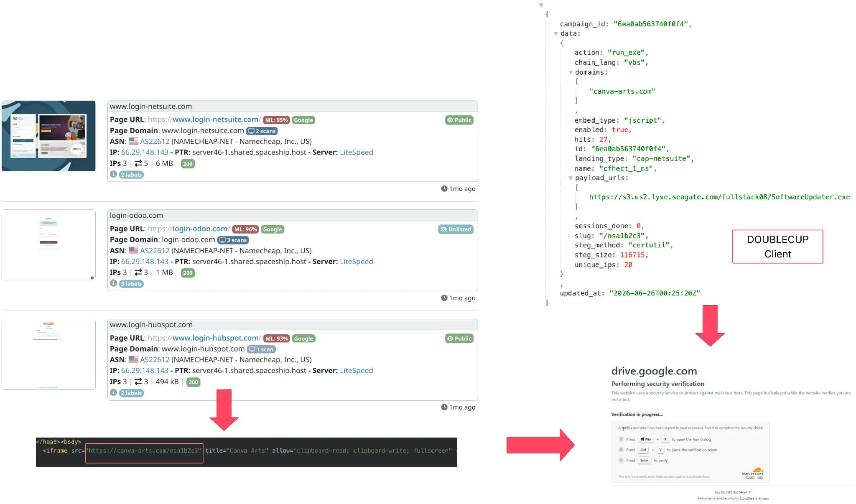Collapse the data node in JSON viewer
Viewport: 856px width, 504px height.
(556, 34)
